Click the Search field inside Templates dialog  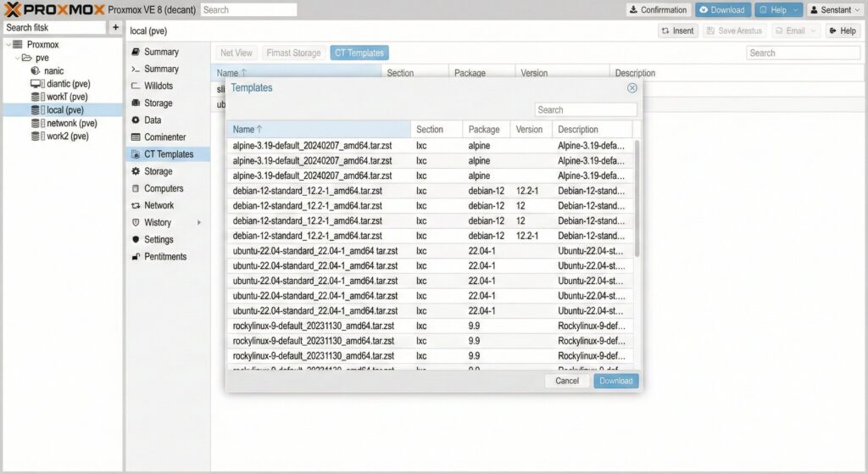(x=586, y=110)
